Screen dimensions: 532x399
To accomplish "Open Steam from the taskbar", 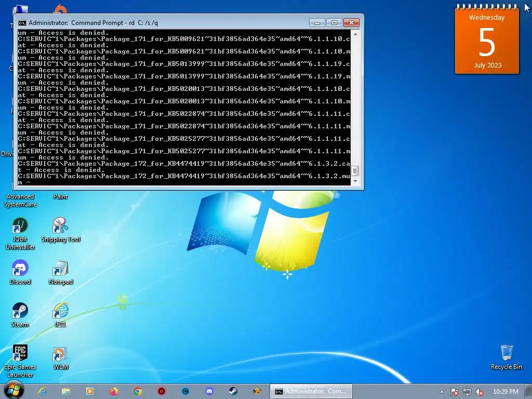I will 233,391.
